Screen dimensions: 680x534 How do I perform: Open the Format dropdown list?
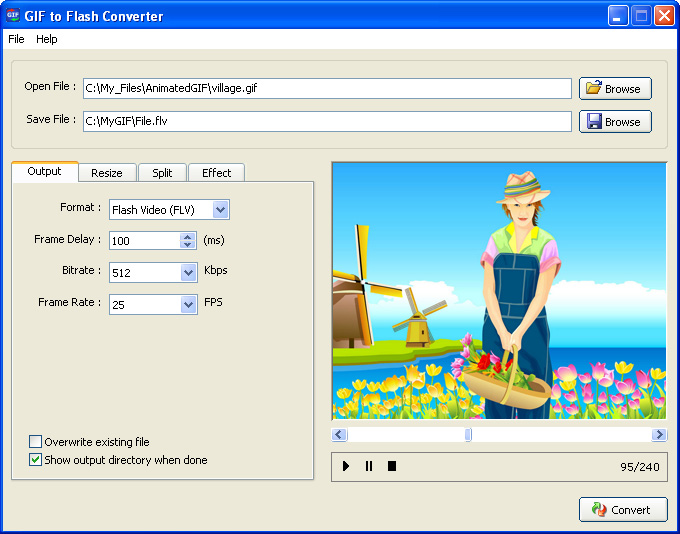click(x=221, y=209)
